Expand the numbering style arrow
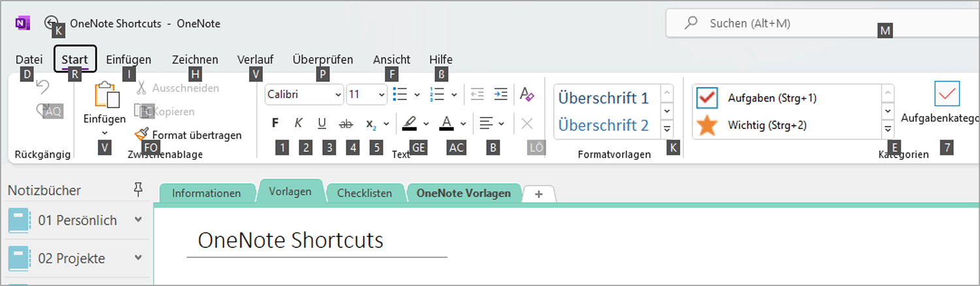The width and height of the screenshot is (980, 286). pyautogui.click(x=454, y=95)
